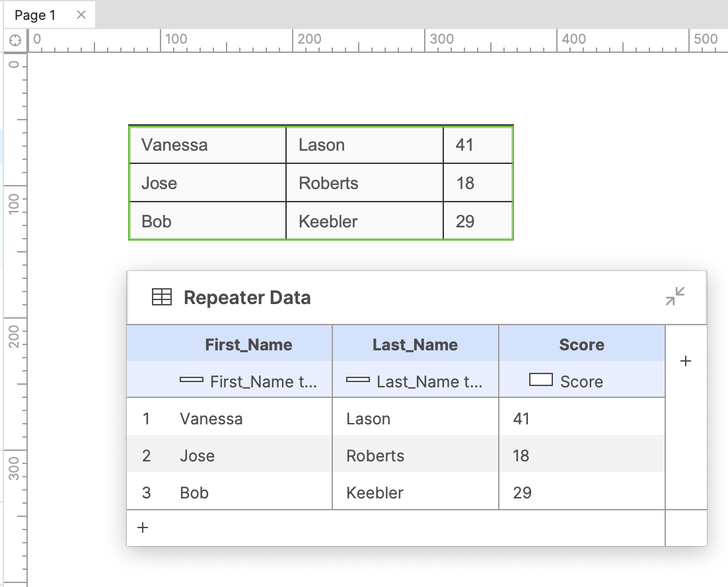The width and height of the screenshot is (728, 587).
Task: Add a new column with the plus button
Action: tap(686, 361)
